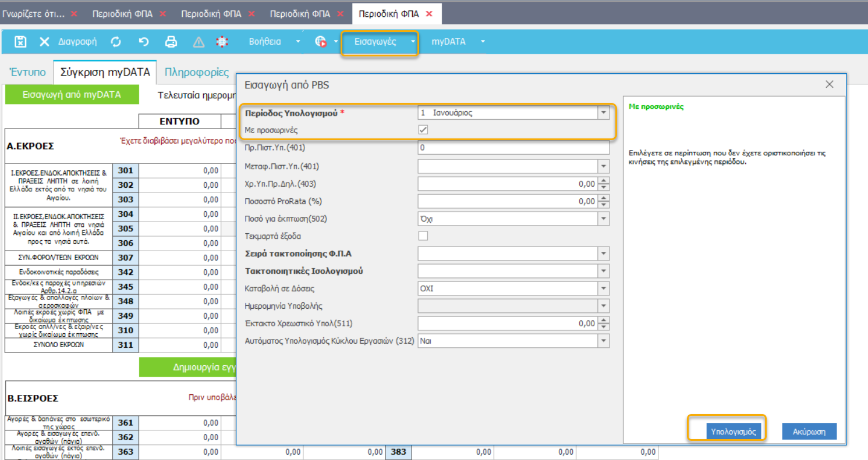Click the undo arrow icon
868x460 pixels.
tap(144, 42)
